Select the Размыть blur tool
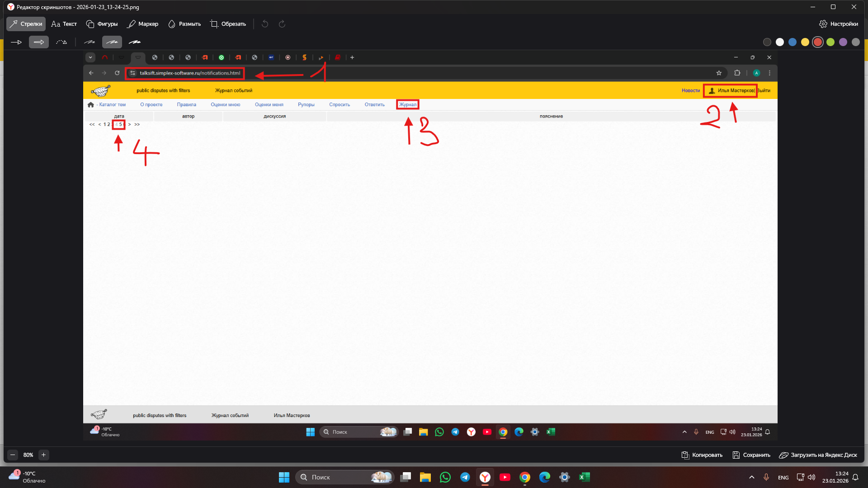868x488 pixels. tap(184, 24)
